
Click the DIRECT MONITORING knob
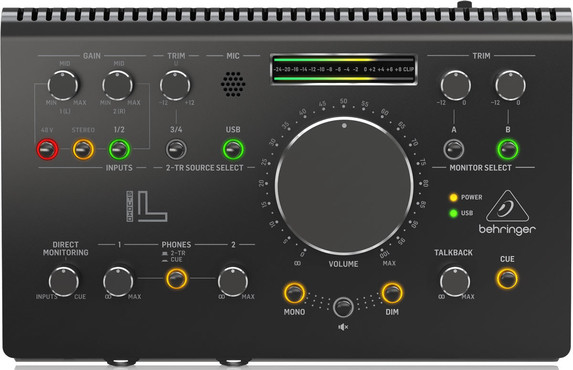pos(64,281)
